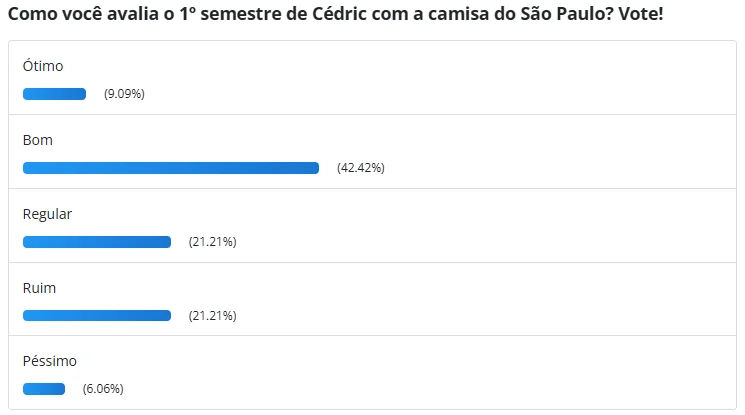Click the long blue bar under Bom
Image resolution: width=745 pixels, height=415 pixels.
coord(171,168)
